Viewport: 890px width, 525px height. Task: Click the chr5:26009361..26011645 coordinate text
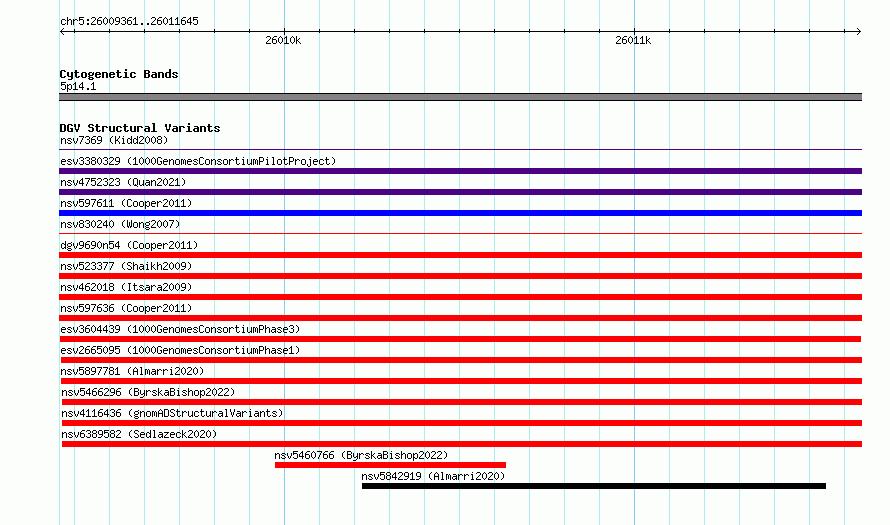[129, 22]
